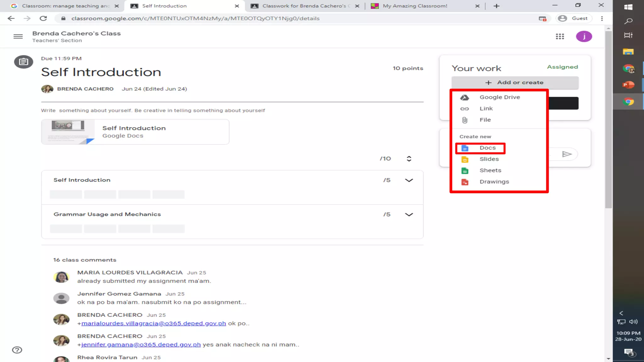
Task: Choose File from the attach menu
Action: 499,120
